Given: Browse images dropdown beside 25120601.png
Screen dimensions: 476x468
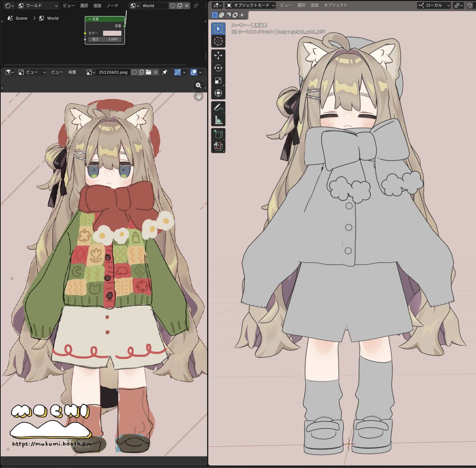Looking at the screenshot, I should click(90, 72).
